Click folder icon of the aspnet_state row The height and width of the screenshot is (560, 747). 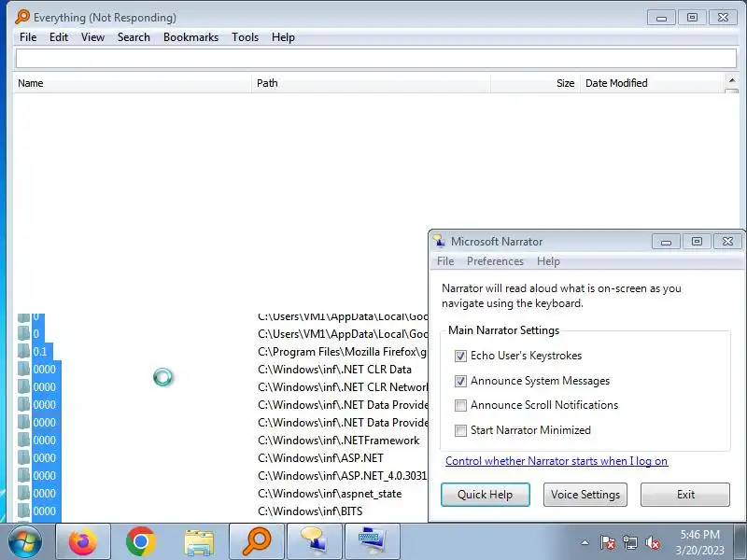pos(24,494)
